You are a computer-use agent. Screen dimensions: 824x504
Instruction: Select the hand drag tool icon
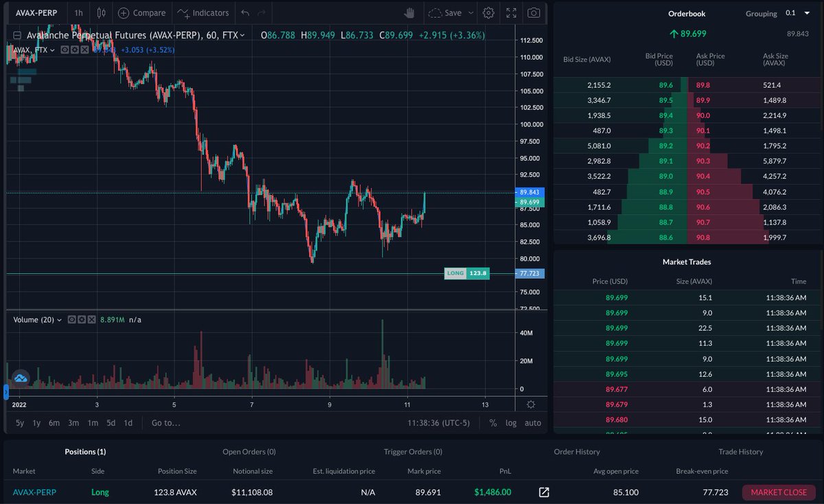point(410,12)
